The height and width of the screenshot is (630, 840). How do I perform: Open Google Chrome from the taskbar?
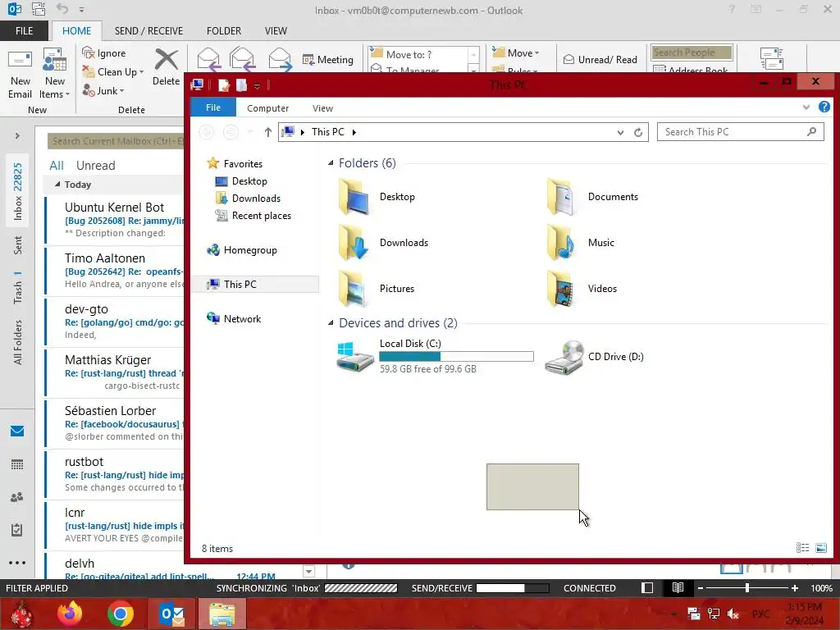tap(121, 614)
